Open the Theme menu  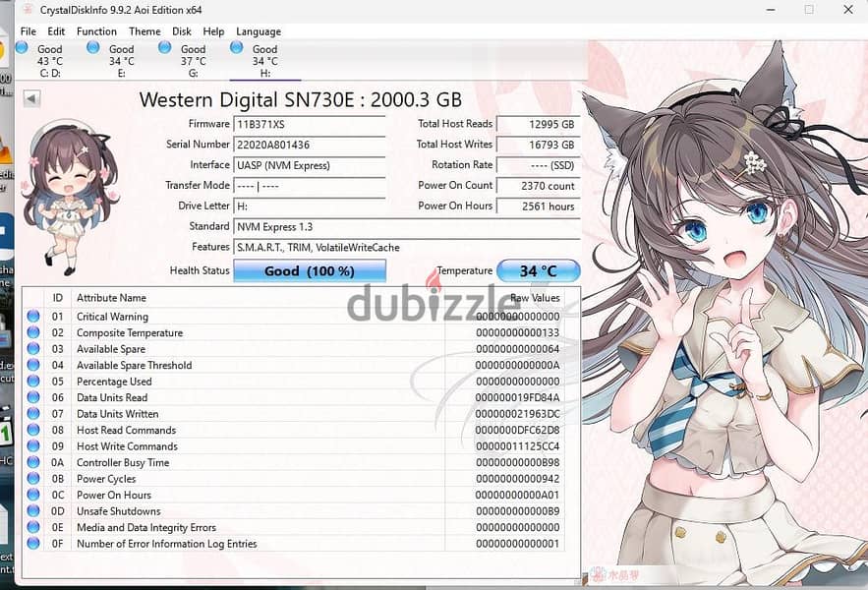[145, 31]
